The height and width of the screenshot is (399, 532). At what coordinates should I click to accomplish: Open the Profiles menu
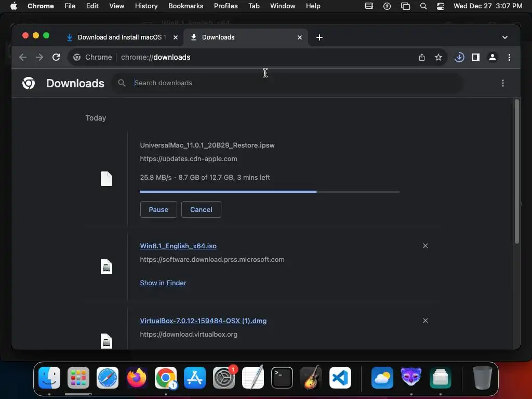click(x=225, y=6)
